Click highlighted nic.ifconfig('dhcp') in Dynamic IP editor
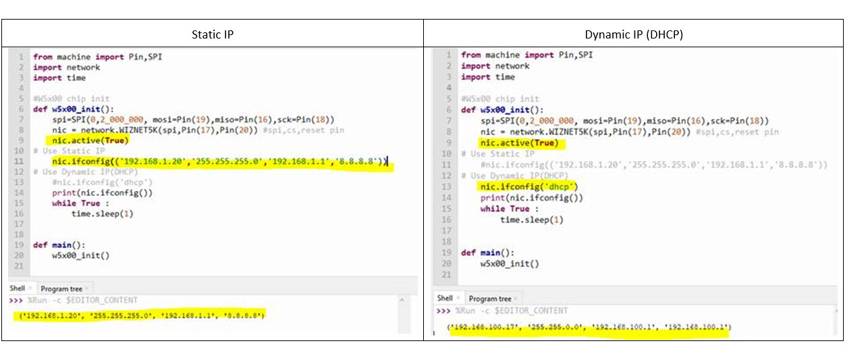This screenshot has width=868, height=360. pyautogui.click(x=529, y=186)
